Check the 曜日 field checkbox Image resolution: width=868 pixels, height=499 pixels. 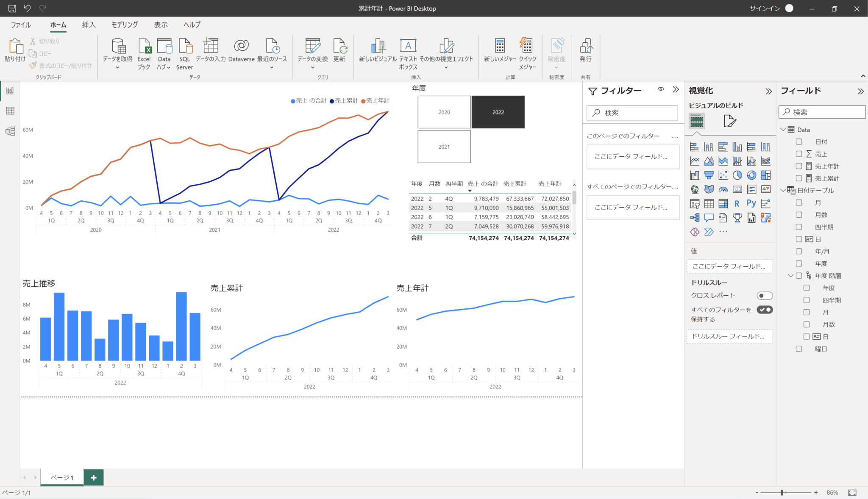coord(799,349)
